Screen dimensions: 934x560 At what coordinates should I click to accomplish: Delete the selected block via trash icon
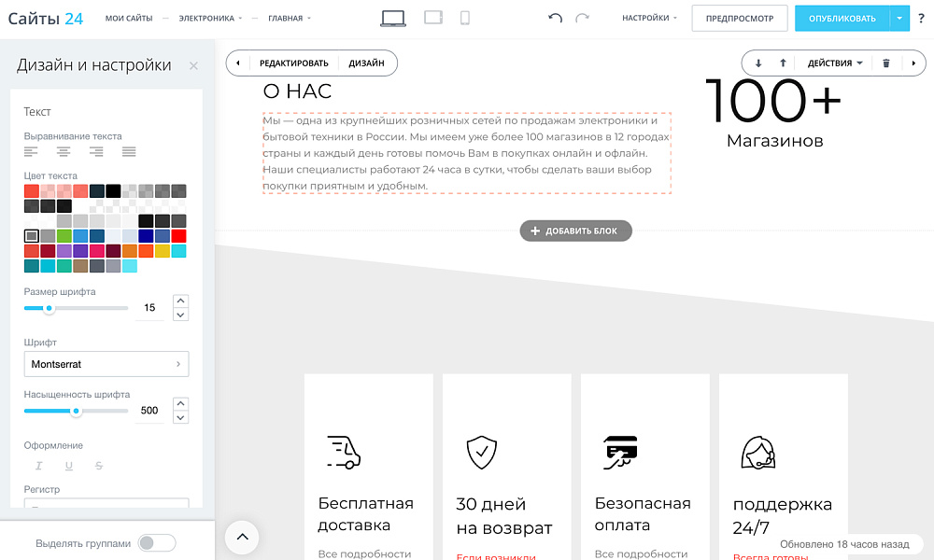coord(884,63)
